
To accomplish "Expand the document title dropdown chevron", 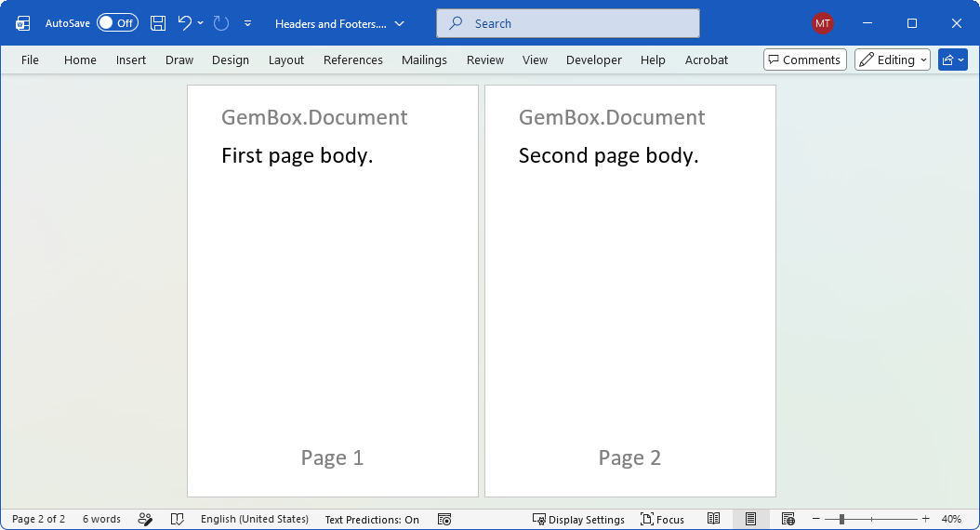I will (x=400, y=24).
